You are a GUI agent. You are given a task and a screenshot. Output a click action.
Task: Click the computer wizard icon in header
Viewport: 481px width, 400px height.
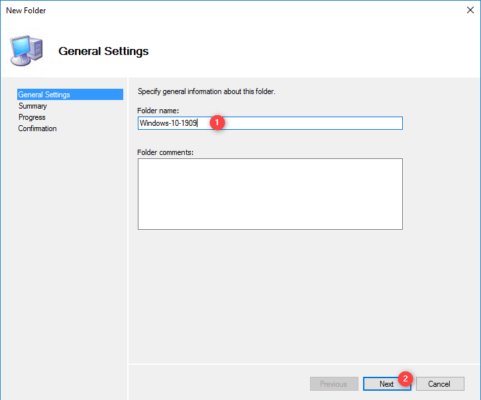pyautogui.click(x=27, y=51)
